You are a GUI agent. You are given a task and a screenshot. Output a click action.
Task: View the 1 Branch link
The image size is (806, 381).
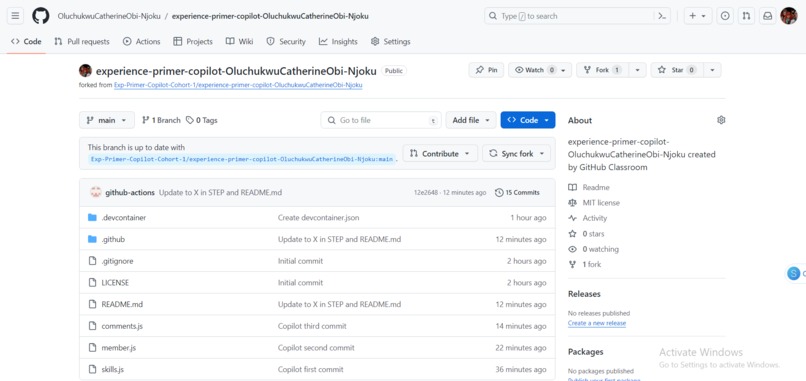click(161, 120)
